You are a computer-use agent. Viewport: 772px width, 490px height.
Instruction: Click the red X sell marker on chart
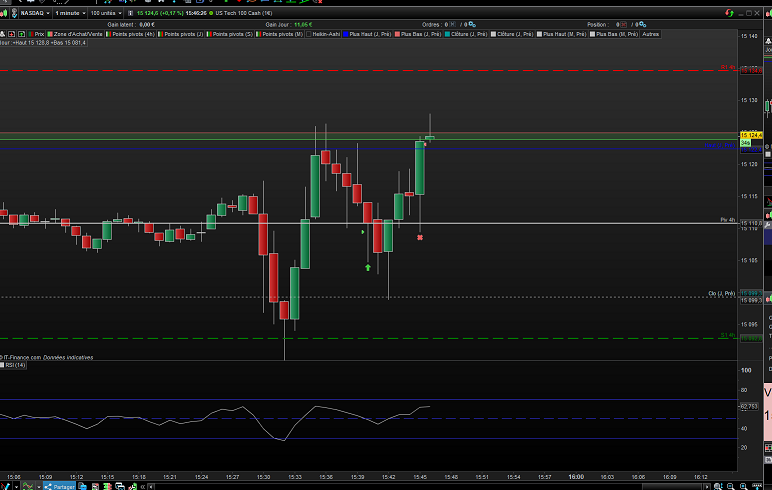click(420, 237)
